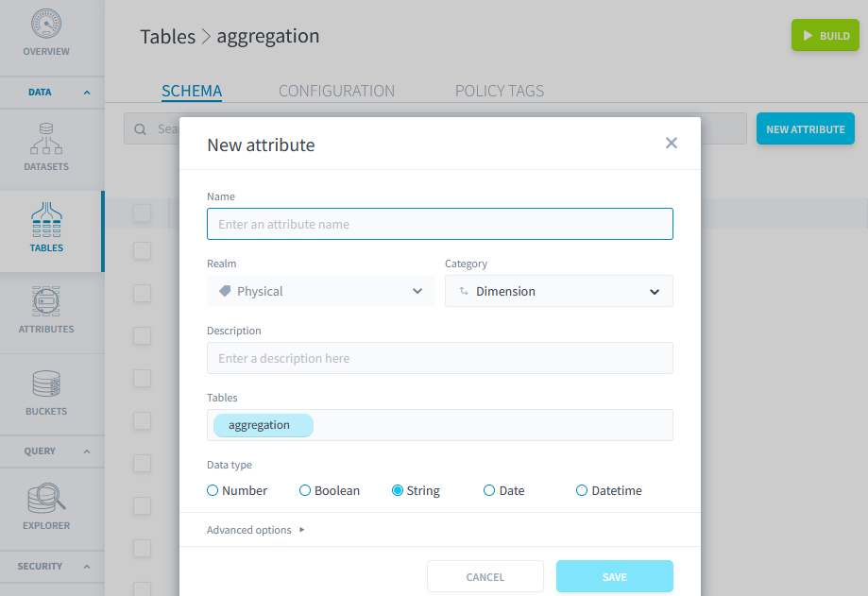Screen dimensions: 868x596
Task: Switch to the Policy Tags tab
Action: click(499, 92)
